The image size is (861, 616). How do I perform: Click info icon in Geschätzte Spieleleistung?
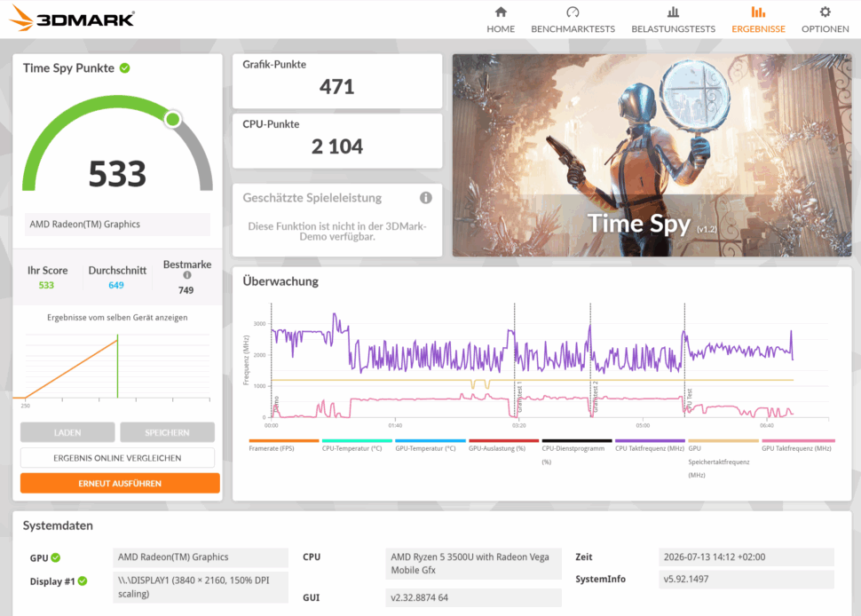click(425, 198)
